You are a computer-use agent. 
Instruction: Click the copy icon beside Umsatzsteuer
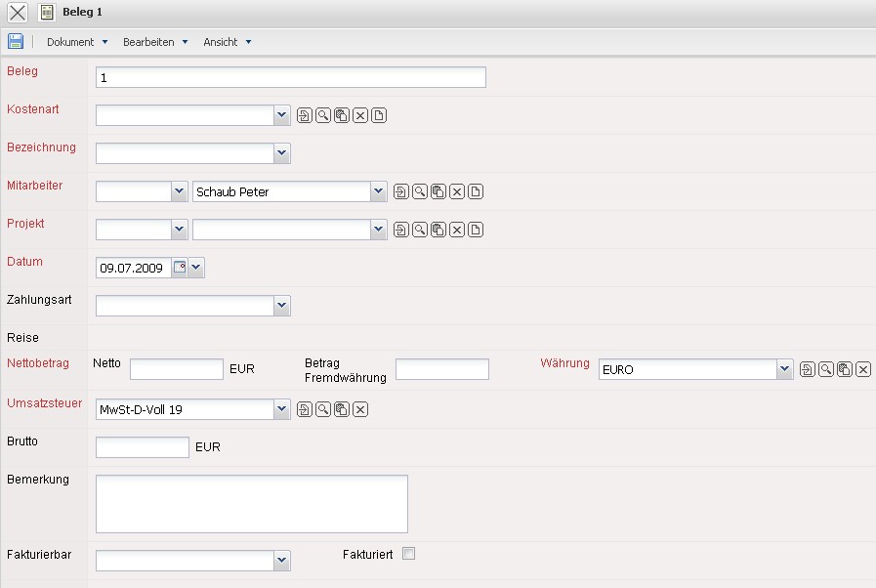click(341, 409)
